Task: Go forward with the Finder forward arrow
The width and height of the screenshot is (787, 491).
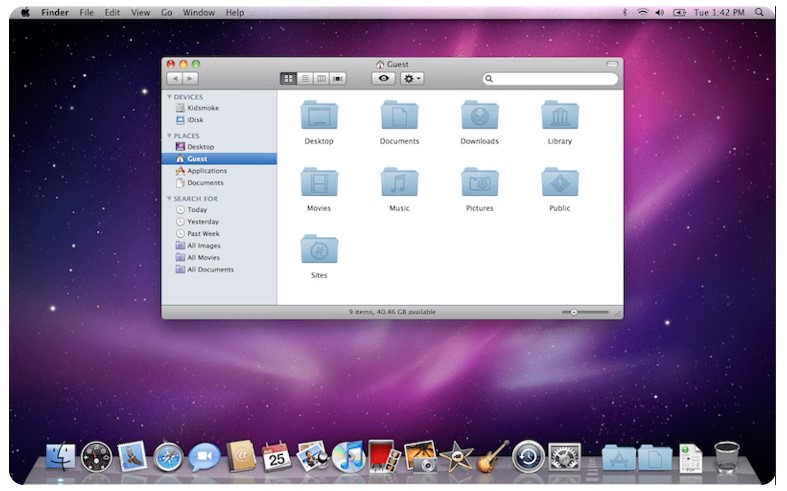Action: [190, 78]
